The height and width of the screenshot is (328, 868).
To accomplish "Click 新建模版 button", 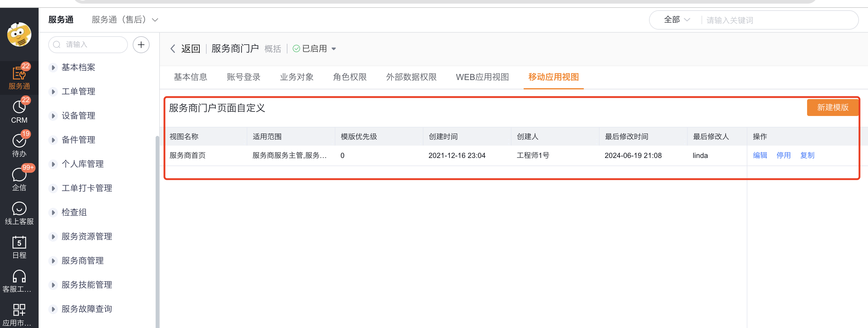I will pyautogui.click(x=832, y=107).
